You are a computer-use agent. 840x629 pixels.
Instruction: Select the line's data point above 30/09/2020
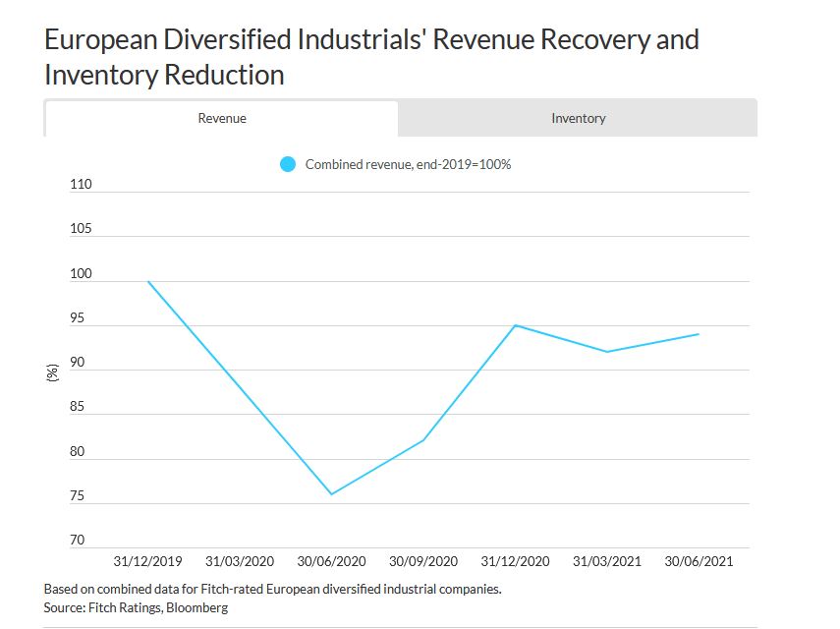coord(423,440)
